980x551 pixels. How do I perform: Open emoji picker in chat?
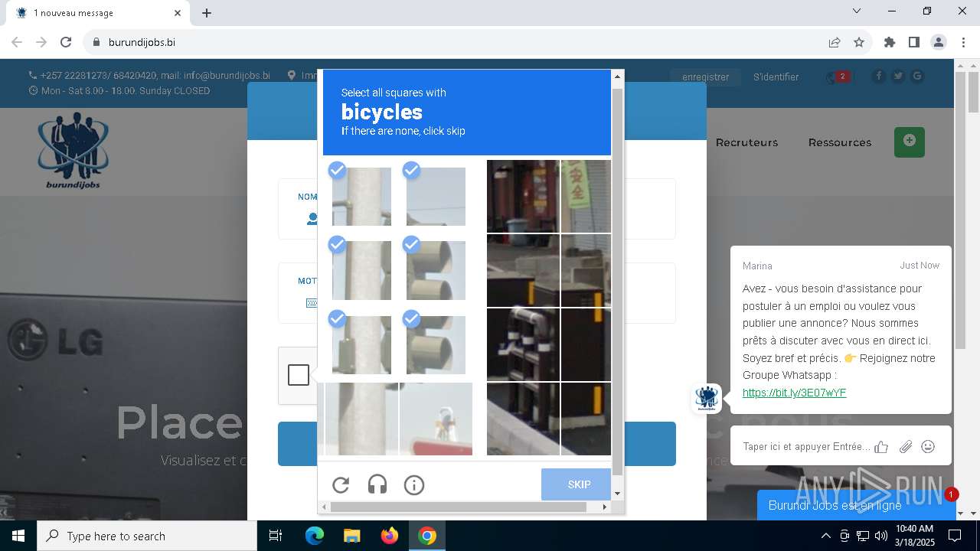point(928,447)
